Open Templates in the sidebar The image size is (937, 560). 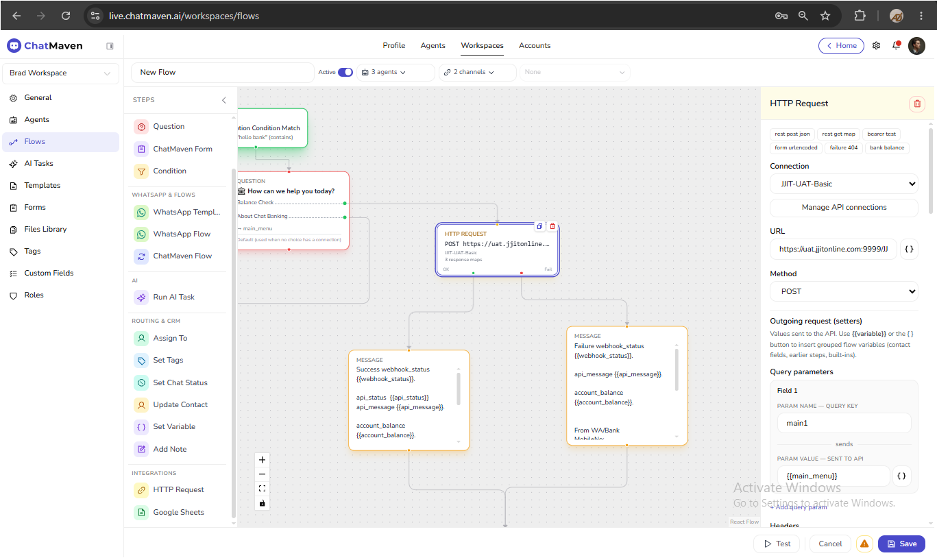[60, 186]
